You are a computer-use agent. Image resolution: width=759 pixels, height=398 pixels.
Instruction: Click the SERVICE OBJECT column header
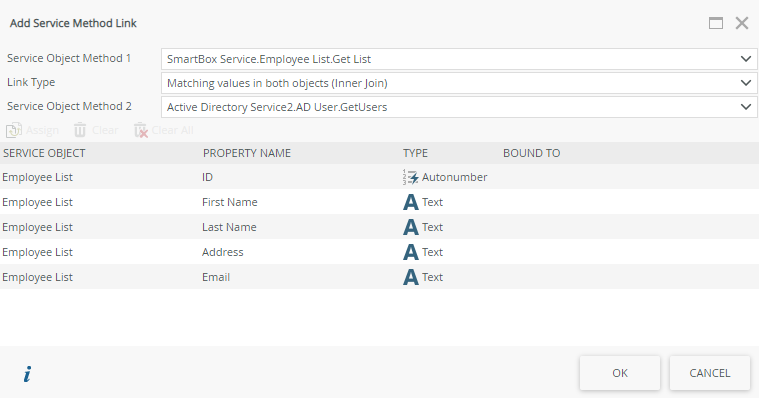point(44,153)
